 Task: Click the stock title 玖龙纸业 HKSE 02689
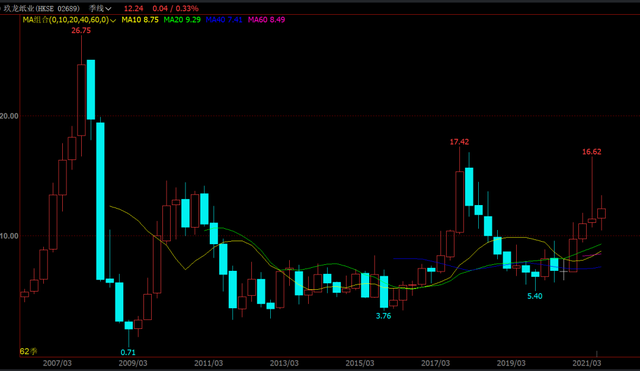coord(41,8)
